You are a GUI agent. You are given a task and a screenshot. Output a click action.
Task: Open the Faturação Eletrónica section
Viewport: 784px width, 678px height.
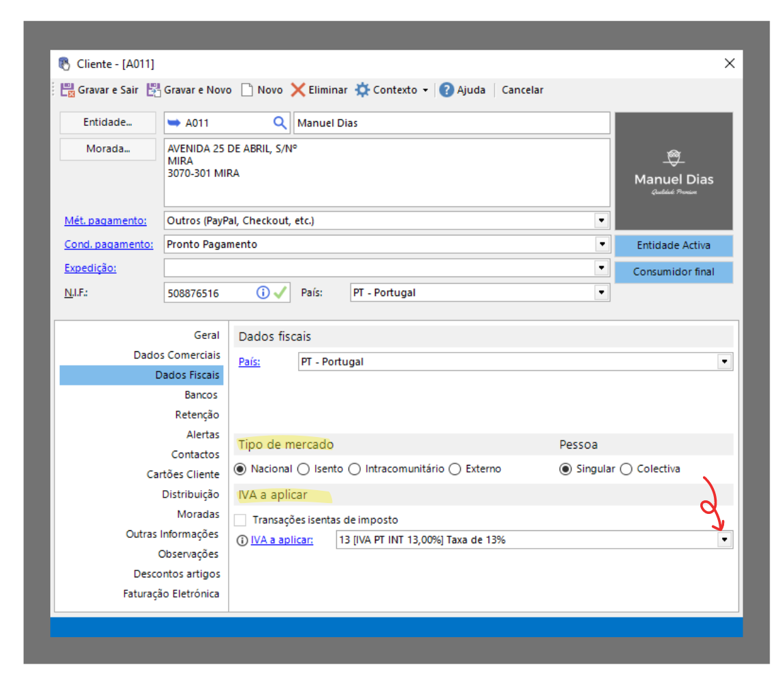pyautogui.click(x=171, y=594)
